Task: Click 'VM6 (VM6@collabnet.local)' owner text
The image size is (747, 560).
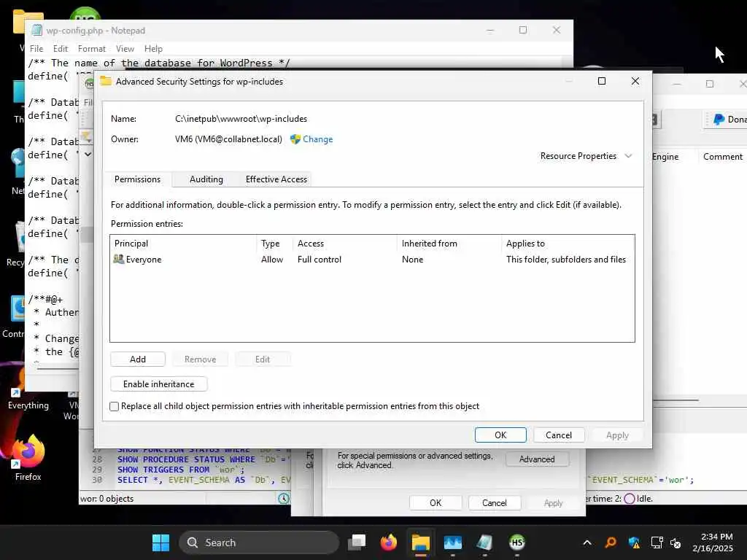Action: 228,139
